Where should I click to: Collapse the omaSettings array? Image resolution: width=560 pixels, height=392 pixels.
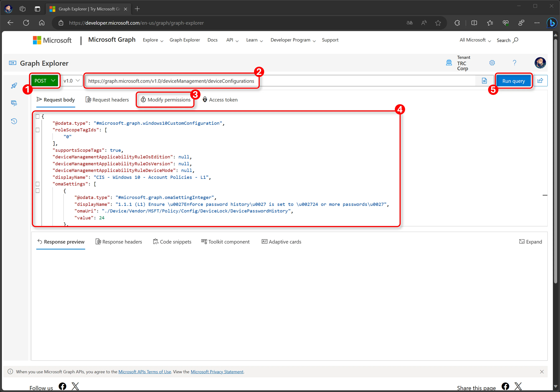point(38,184)
